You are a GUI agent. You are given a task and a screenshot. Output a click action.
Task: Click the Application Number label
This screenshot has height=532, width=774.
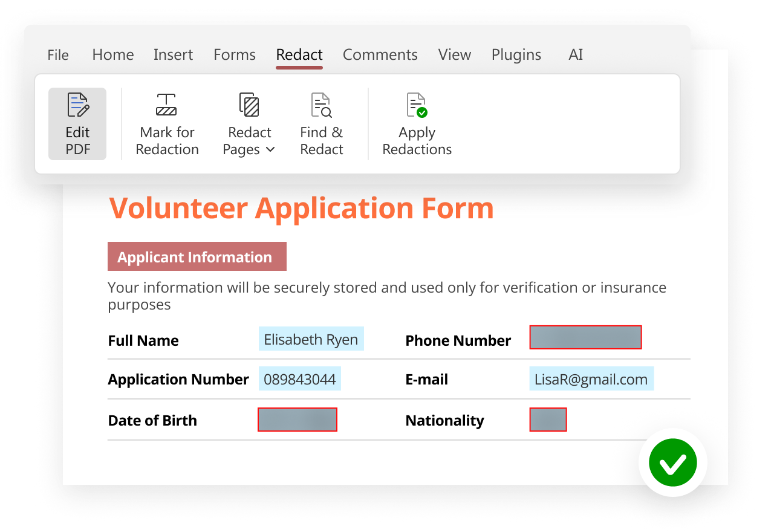point(178,380)
